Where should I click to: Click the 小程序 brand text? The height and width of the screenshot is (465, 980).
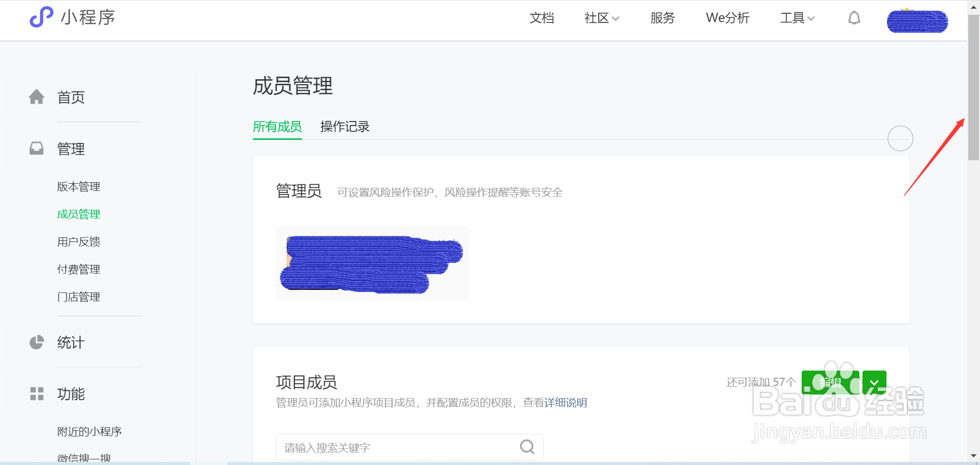coord(88,17)
